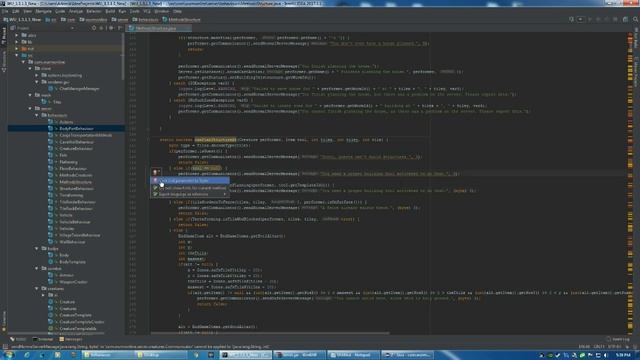This screenshot has width=640, height=360.
Task: Open the TODO tool window tab
Action: (18, 339)
